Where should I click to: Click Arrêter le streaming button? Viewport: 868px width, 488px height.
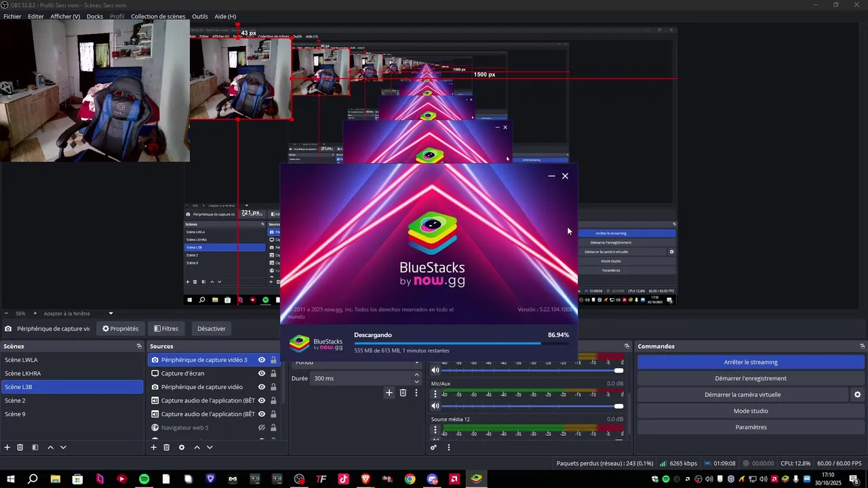point(751,362)
